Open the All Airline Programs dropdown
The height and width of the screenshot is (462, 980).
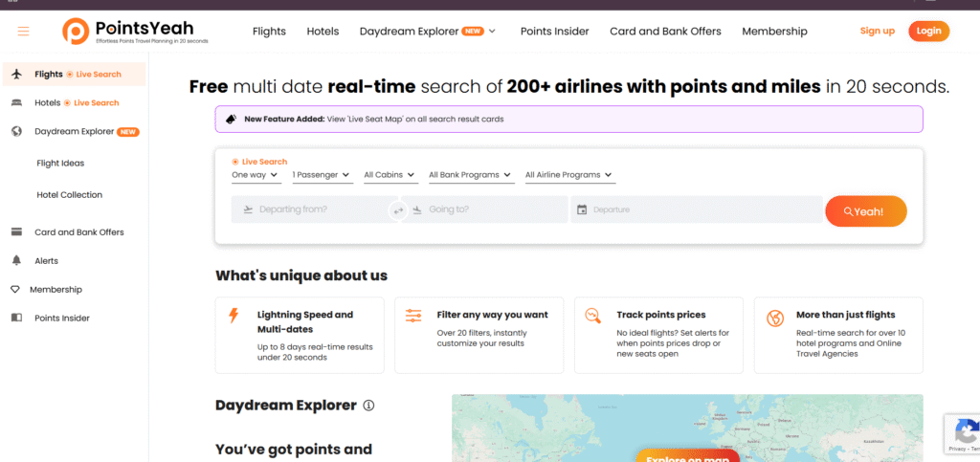click(568, 175)
